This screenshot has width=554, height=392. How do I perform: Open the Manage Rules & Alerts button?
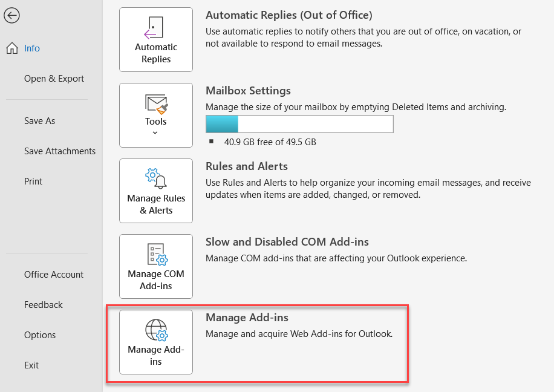(156, 191)
